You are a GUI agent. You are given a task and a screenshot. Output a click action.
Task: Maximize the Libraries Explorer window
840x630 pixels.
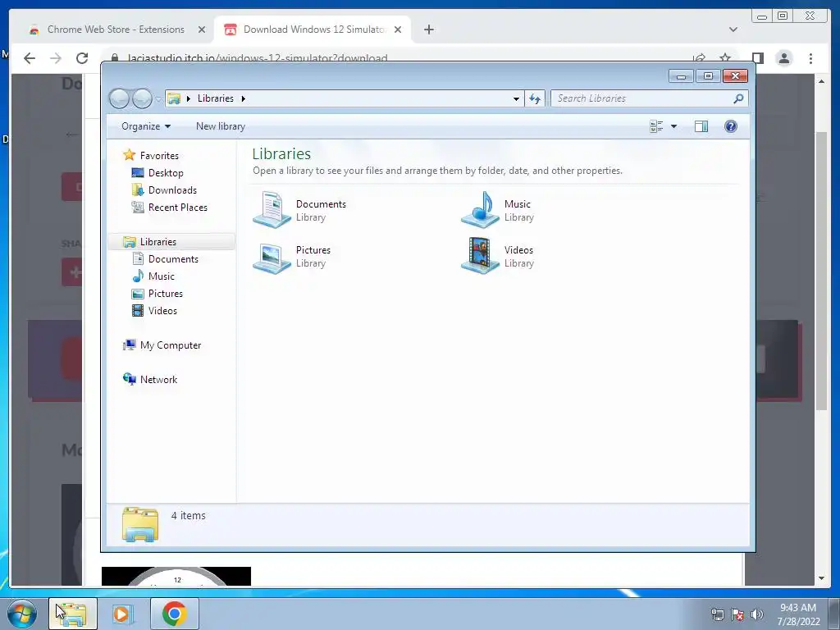(x=708, y=76)
